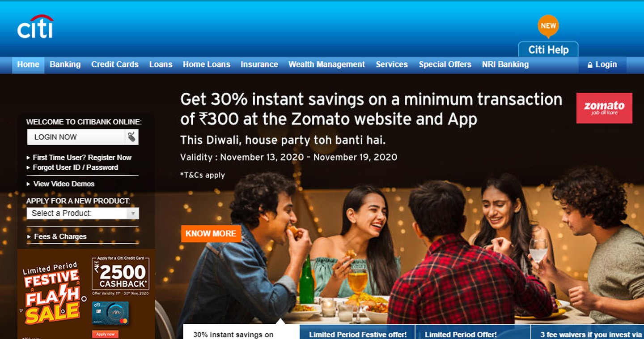Image resolution: width=644 pixels, height=339 pixels.
Task: Click the credit card image in Festive Flash Sale
Action: pyautogui.click(x=110, y=313)
